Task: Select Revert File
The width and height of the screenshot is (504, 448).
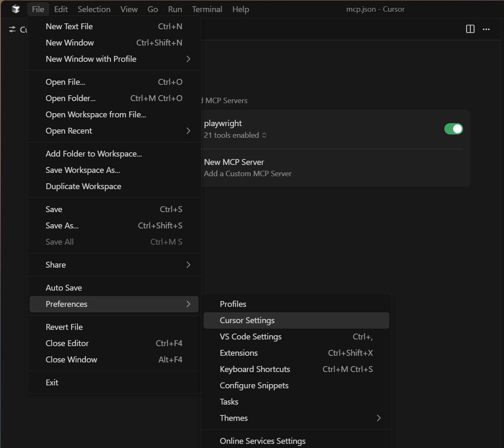Action: point(114,327)
